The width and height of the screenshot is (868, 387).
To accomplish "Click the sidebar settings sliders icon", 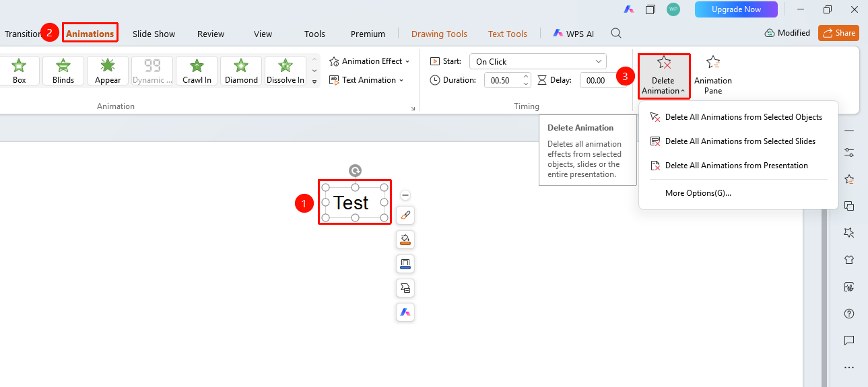I will point(849,153).
